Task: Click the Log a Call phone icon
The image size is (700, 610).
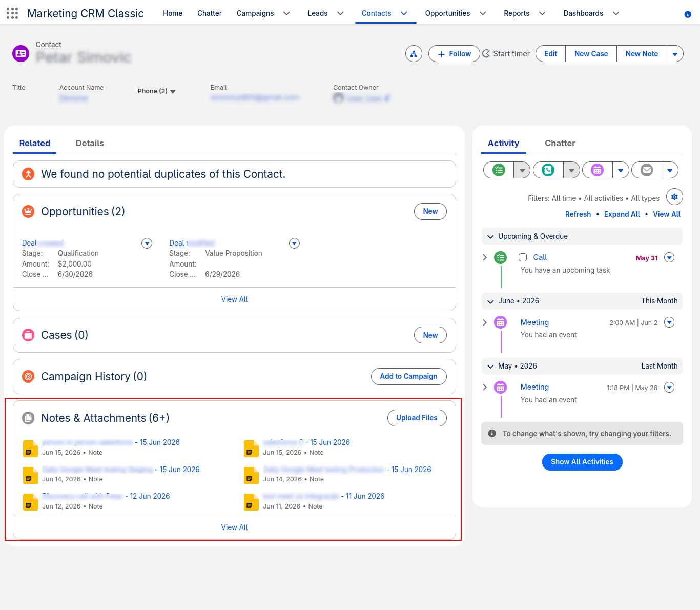Action: click(x=548, y=170)
